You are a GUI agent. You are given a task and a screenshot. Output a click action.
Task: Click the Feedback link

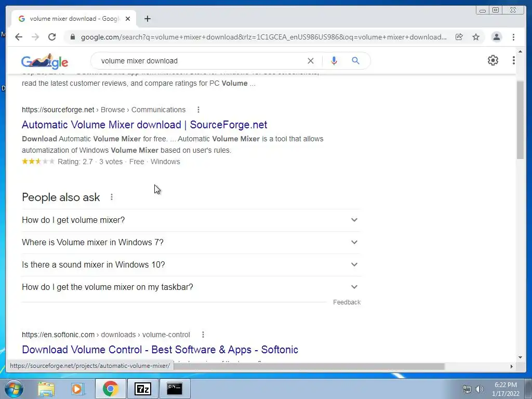click(x=347, y=302)
